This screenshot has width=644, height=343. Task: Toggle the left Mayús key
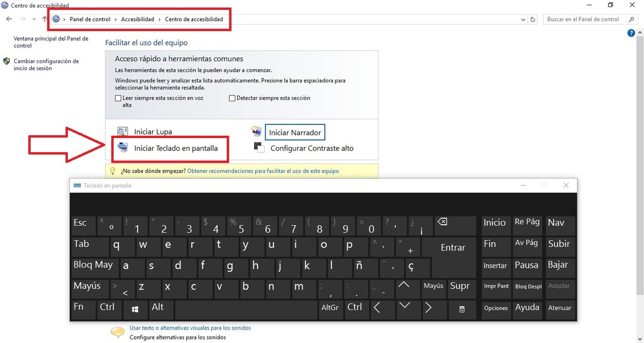click(x=90, y=289)
